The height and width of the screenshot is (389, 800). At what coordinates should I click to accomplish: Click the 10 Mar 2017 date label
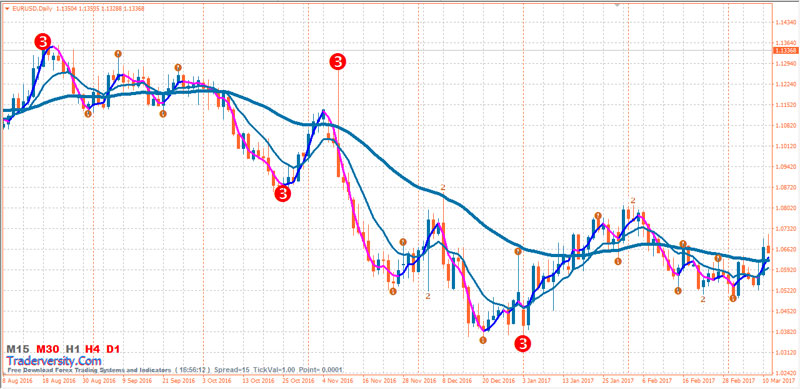point(780,380)
